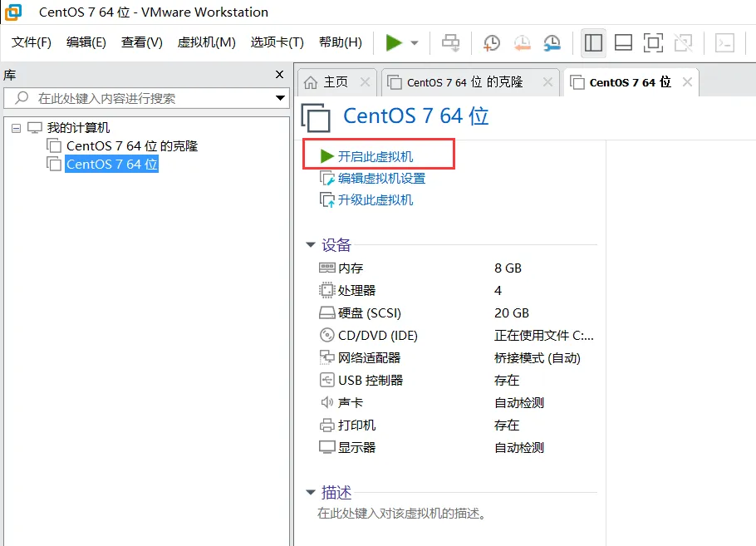Click the VMware Workstation title bar icon

[13, 12]
